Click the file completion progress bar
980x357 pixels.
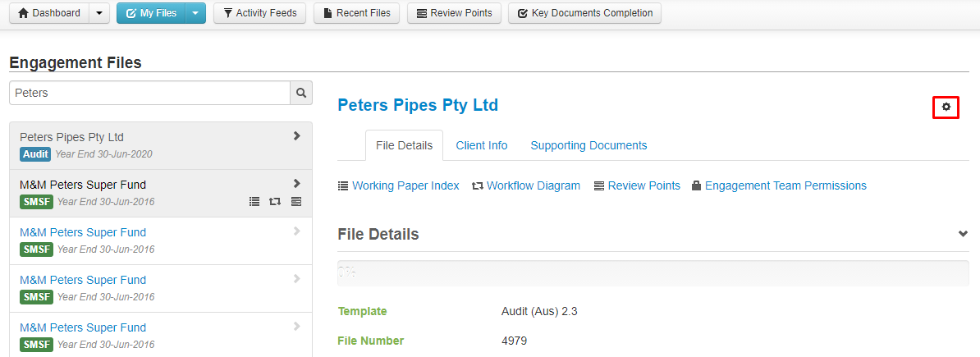pos(653,273)
